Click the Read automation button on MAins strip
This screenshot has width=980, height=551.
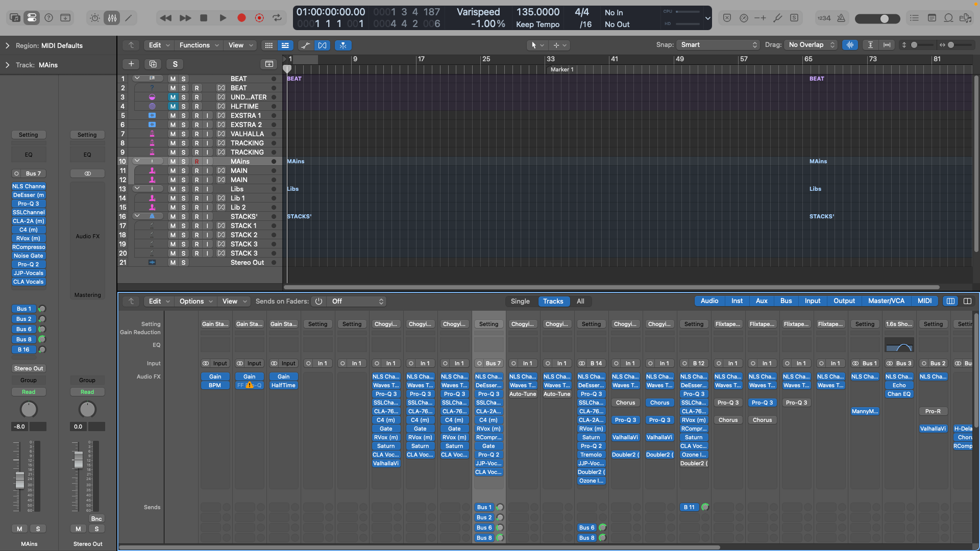click(29, 392)
